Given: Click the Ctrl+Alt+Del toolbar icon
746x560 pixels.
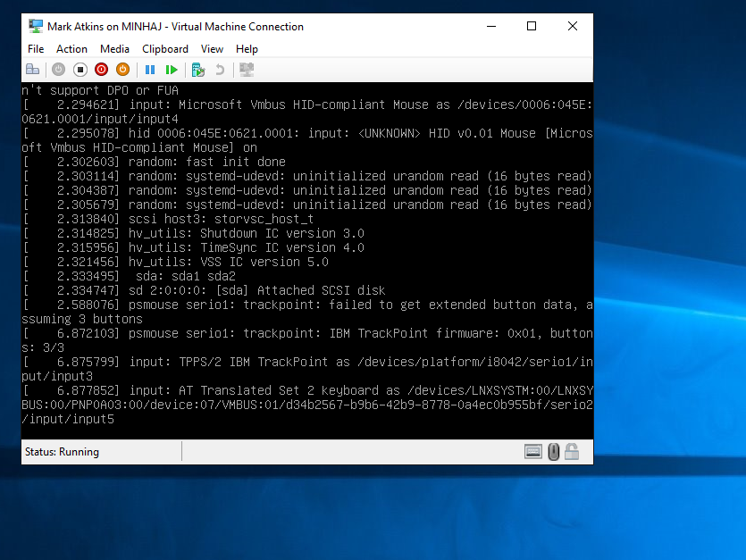Looking at the screenshot, I should tap(32, 70).
